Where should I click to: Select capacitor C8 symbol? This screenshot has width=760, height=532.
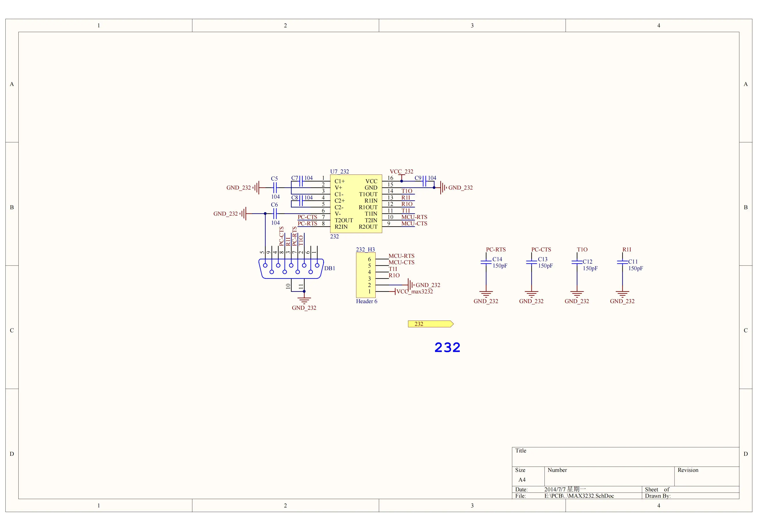[x=301, y=201]
